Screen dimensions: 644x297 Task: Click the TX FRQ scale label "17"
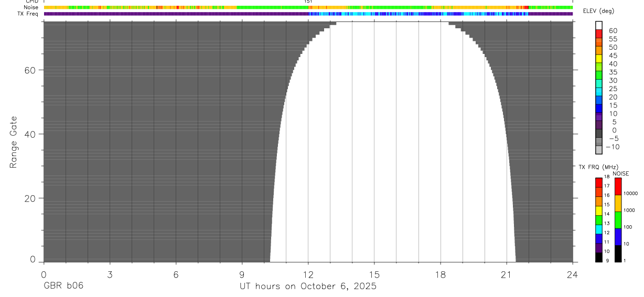(x=607, y=186)
